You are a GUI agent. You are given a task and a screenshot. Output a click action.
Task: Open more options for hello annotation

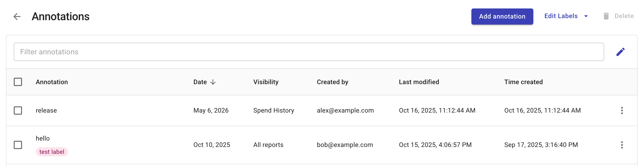coord(622,145)
